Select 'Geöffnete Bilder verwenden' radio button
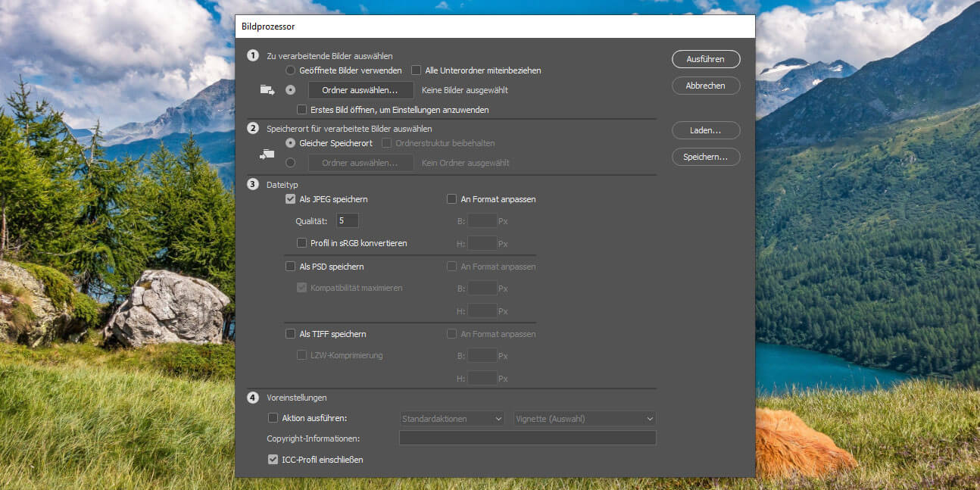The image size is (980, 490). click(290, 70)
